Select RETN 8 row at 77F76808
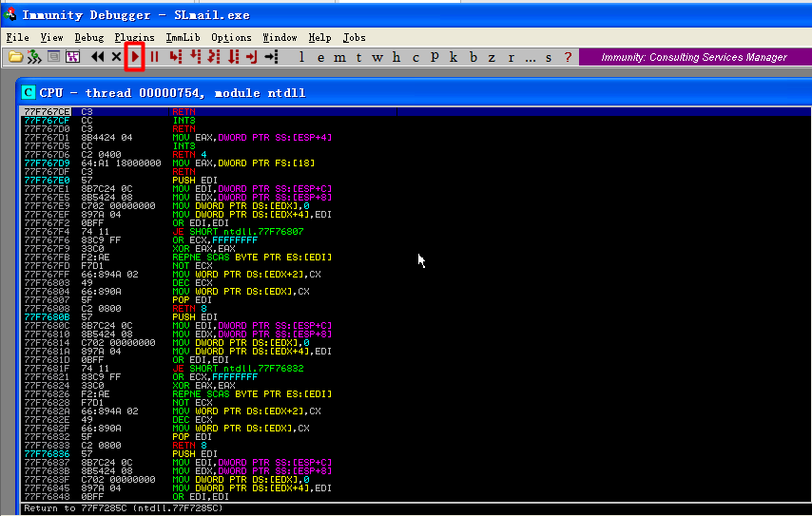This screenshot has width=812, height=516. pos(416,309)
